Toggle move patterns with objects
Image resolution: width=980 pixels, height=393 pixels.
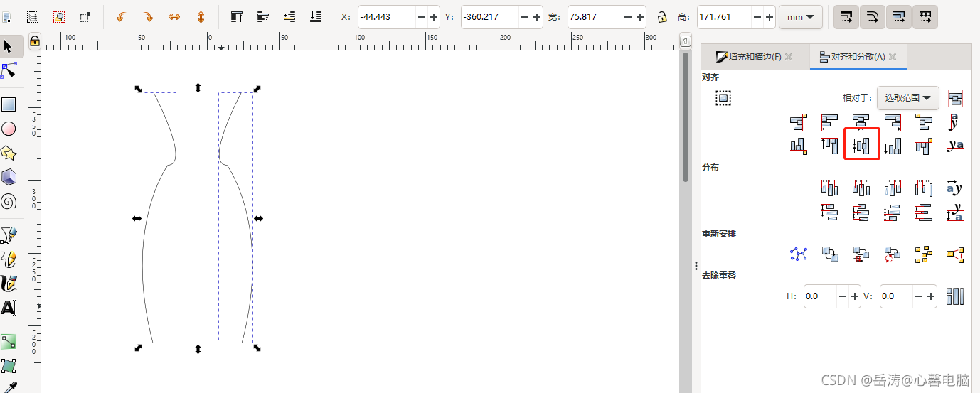tap(925, 16)
